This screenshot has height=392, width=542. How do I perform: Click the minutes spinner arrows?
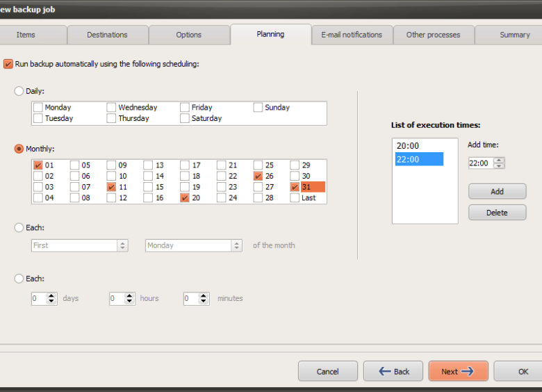203,298
